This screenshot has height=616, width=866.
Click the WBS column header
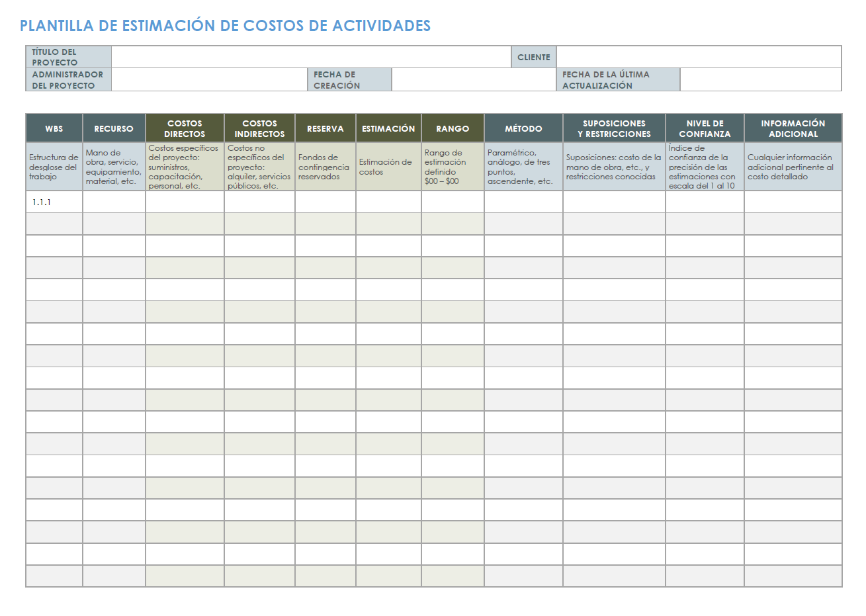coord(54,128)
